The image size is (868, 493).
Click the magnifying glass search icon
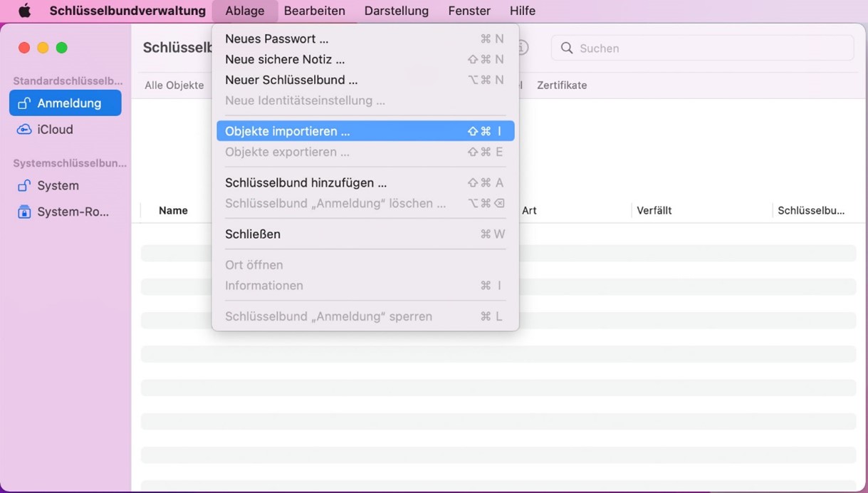567,48
